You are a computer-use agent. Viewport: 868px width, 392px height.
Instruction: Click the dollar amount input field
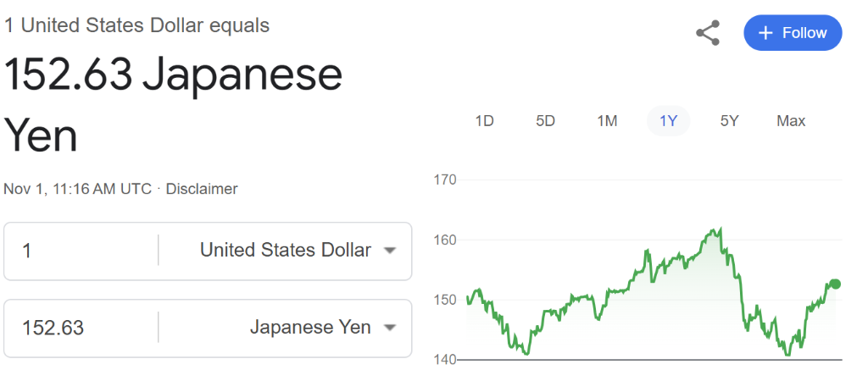[81, 251]
